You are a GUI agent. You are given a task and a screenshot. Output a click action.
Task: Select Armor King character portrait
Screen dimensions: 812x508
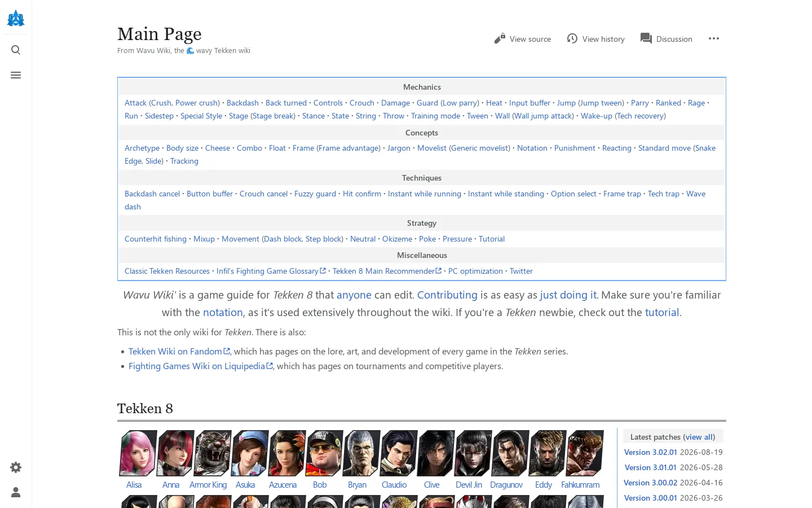(212, 453)
